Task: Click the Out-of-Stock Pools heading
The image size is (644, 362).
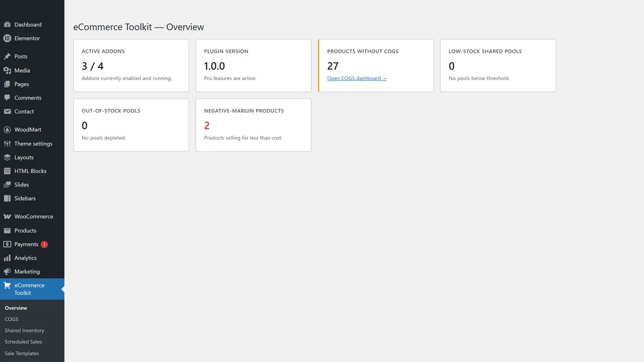Action: pos(111,111)
